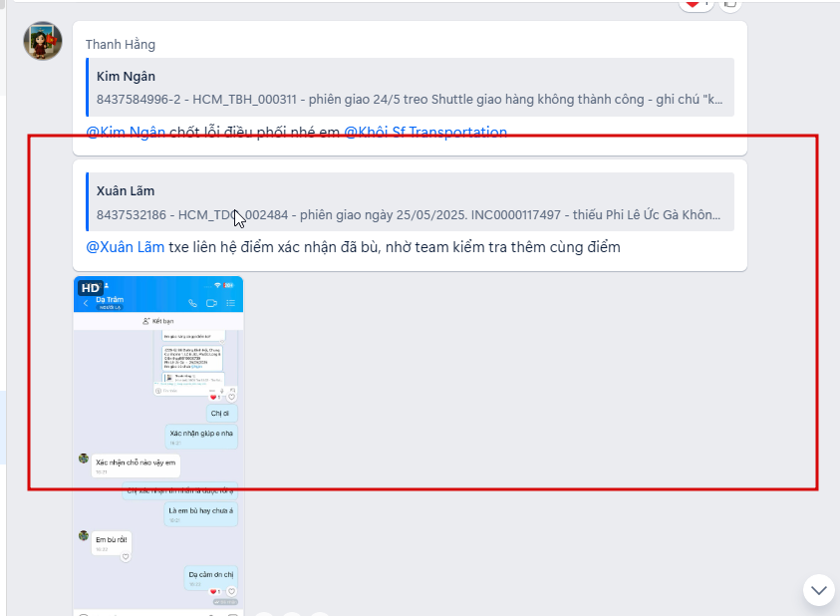Click the @Kim Ngân mention
Screen dimensions: 840x616
[126, 132]
